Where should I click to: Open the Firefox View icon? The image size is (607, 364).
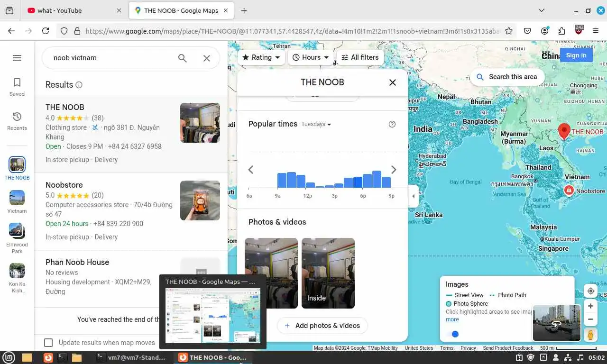click(x=9, y=10)
